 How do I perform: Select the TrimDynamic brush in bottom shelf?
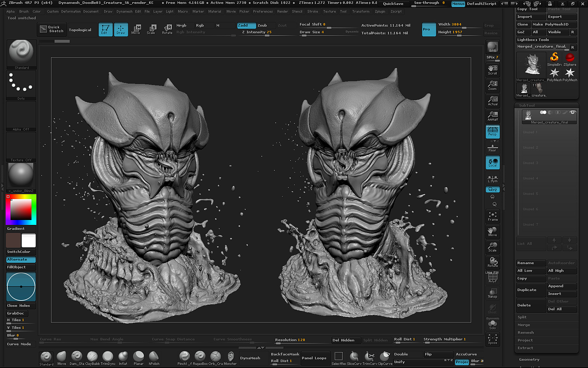point(108,359)
